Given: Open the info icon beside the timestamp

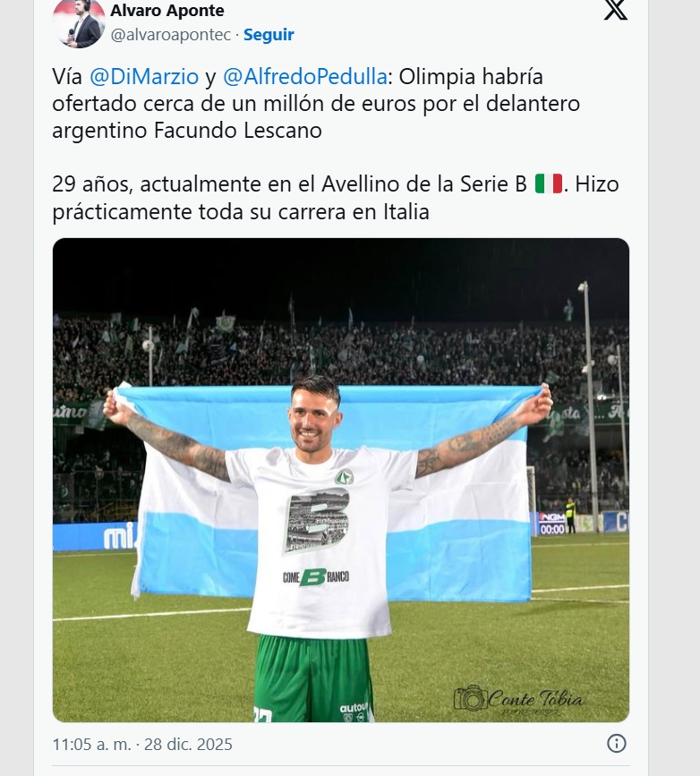Looking at the screenshot, I should pyautogui.click(x=616, y=744).
